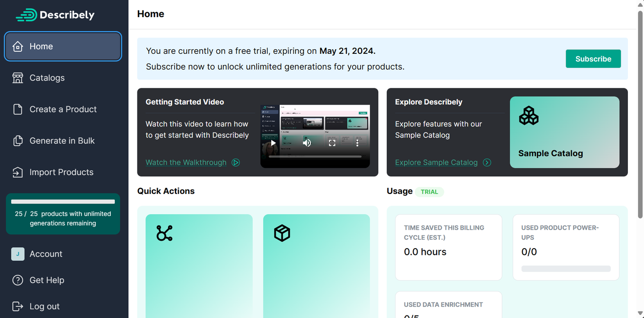Click the Account avatar with letter J
This screenshot has width=644, height=318.
(18, 254)
